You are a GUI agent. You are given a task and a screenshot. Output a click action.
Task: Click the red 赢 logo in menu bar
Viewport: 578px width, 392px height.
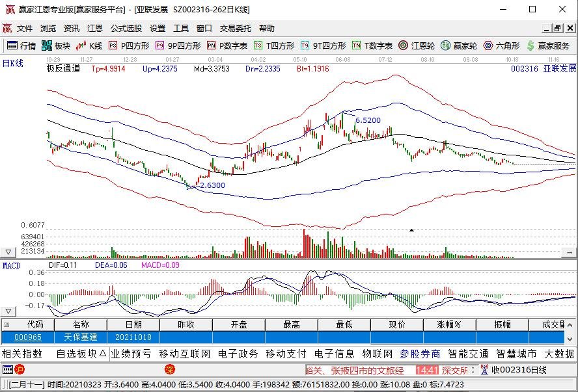click(7, 29)
